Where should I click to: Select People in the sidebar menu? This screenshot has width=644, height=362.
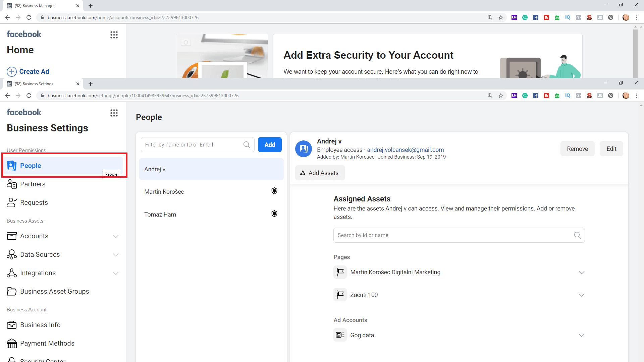pyautogui.click(x=31, y=166)
